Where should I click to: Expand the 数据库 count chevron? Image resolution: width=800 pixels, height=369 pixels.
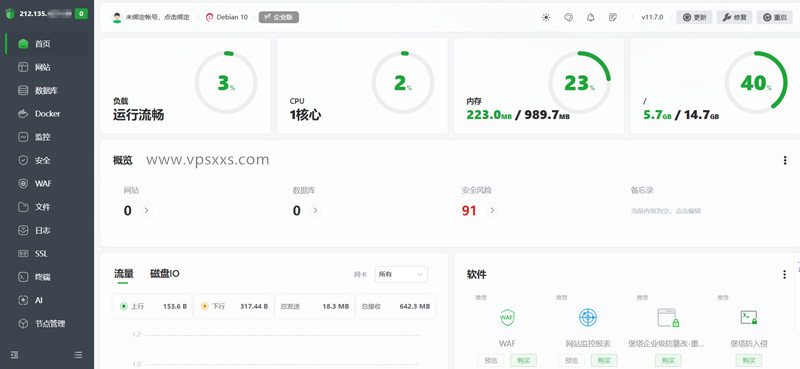(x=315, y=210)
